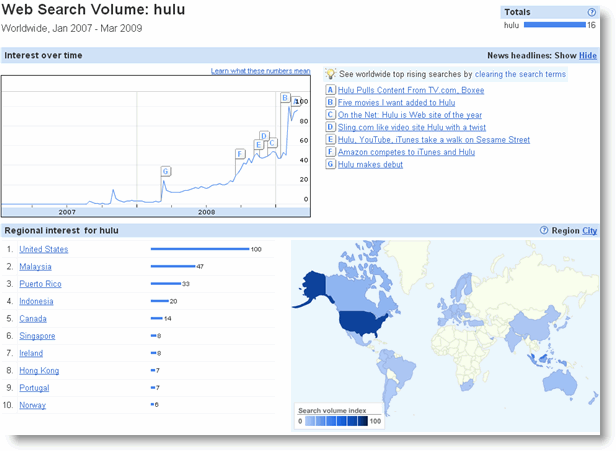Click headline letter D icon in list
The width and height of the screenshot is (616, 451).
coord(330,127)
